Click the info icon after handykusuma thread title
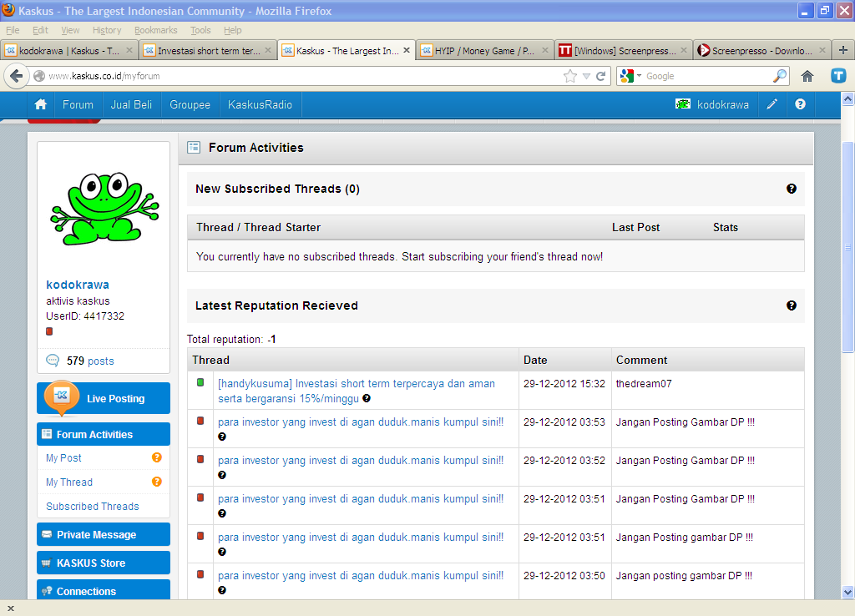The width and height of the screenshot is (855, 616). pyautogui.click(x=367, y=398)
